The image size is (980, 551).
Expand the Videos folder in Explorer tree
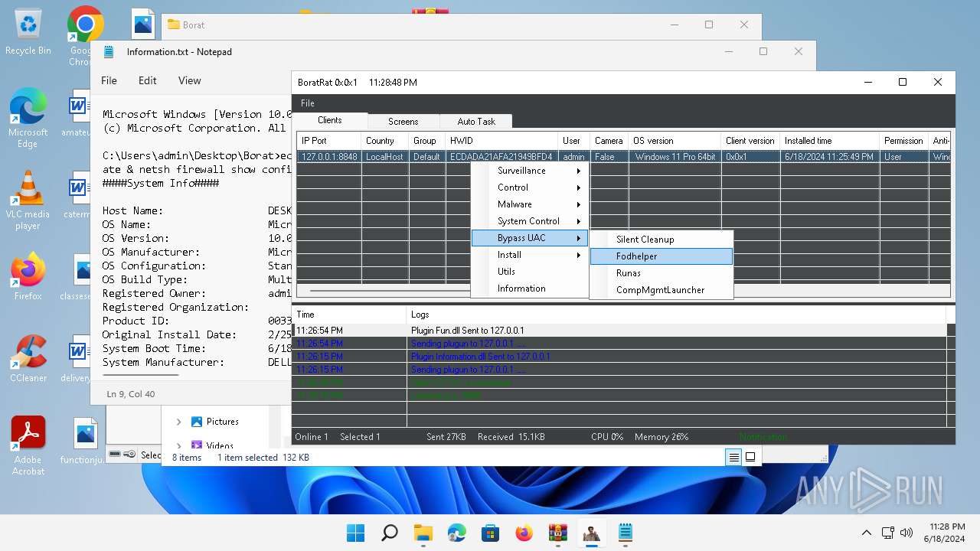click(178, 445)
